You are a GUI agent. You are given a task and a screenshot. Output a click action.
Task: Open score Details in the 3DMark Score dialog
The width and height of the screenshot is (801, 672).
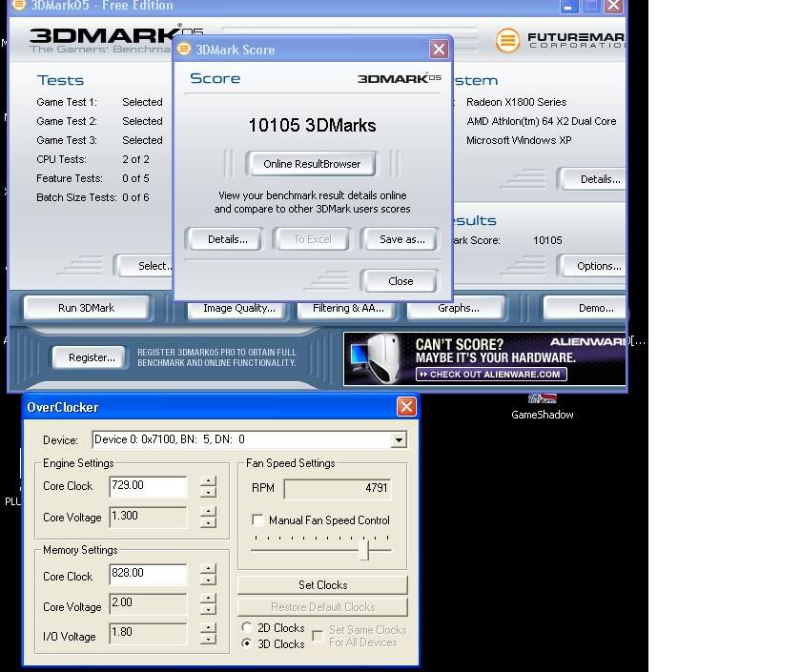click(x=227, y=239)
